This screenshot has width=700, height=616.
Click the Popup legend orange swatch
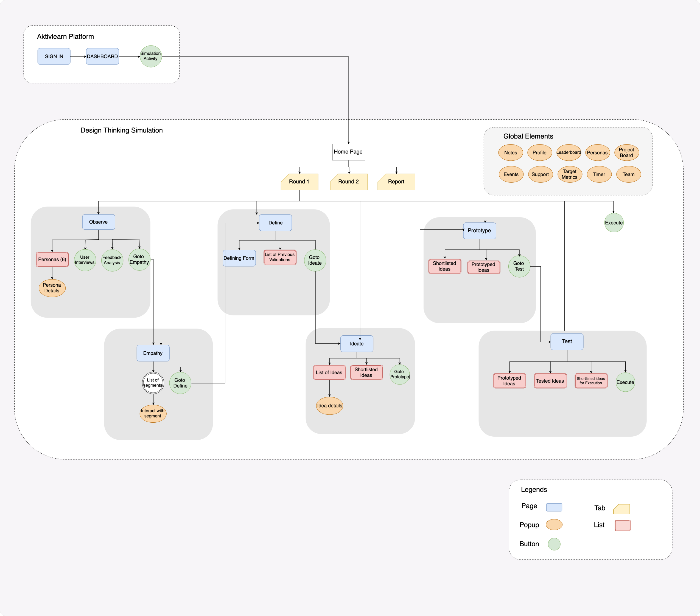click(x=554, y=525)
